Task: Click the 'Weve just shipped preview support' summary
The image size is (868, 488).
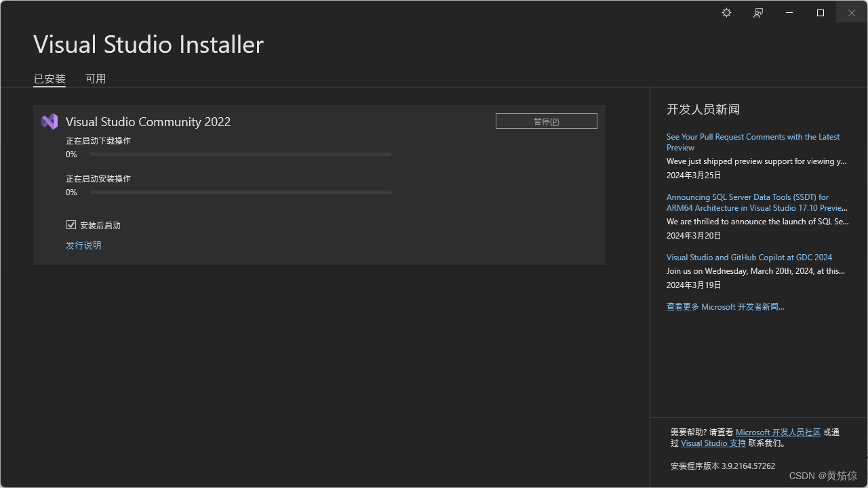Action: pyautogui.click(x=757, y=161)
